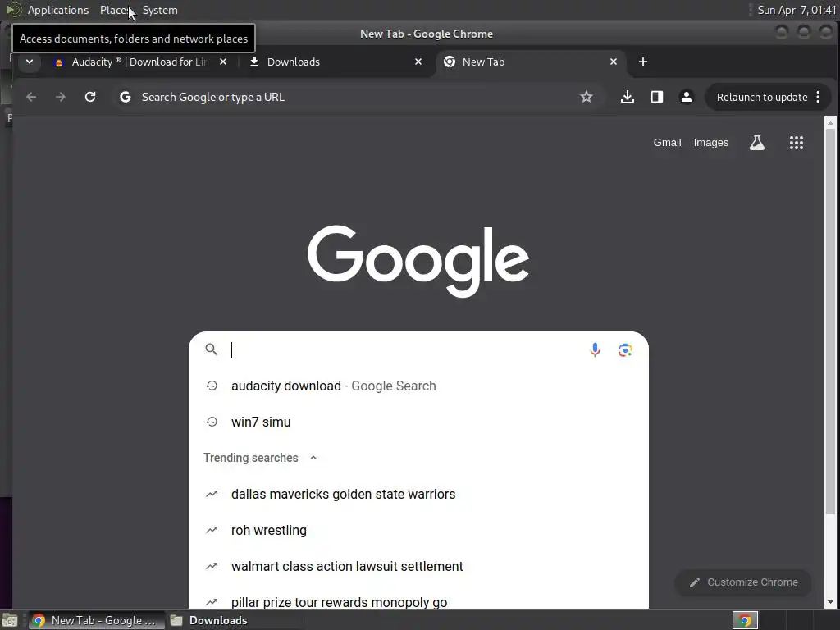Image resolution: width=840 pixels, height=630 pixels.
Task: Open the System menu
Action: point(160,10)
